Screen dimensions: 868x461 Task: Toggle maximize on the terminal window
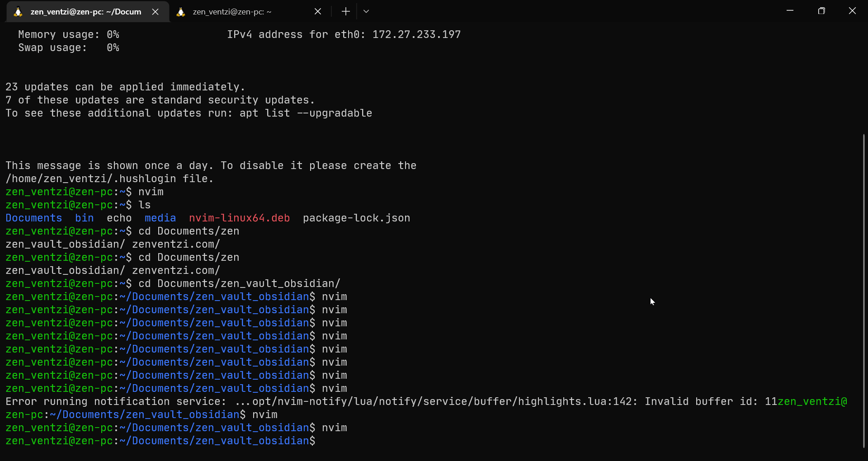click(822, 10)
